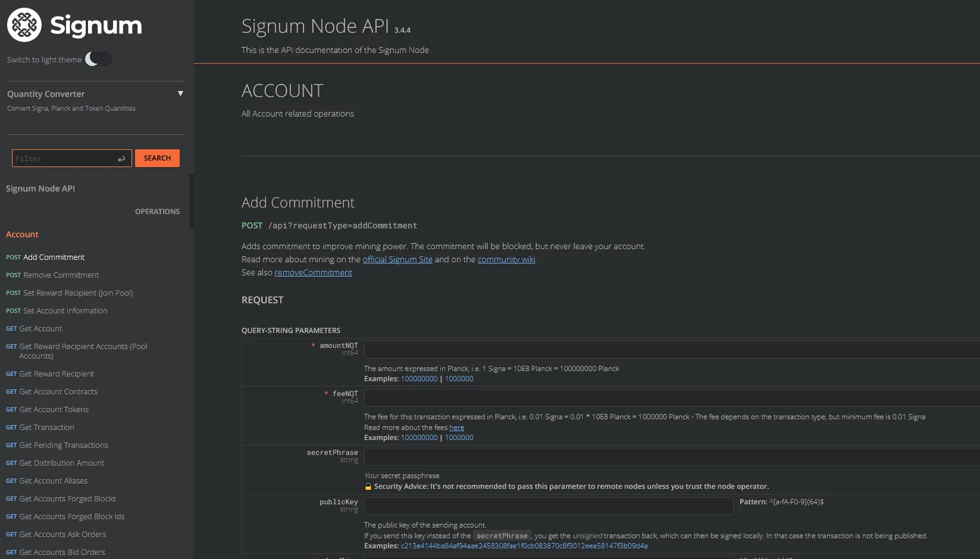Click the sidebar vertical scrollbar
The height and width of the screenshot is (559, 980).
(192, 201)
